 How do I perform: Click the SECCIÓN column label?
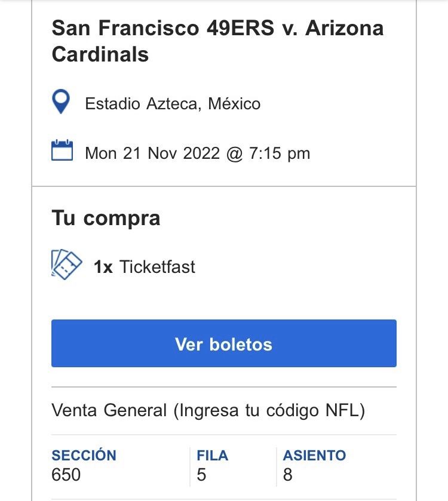(84, 456)
